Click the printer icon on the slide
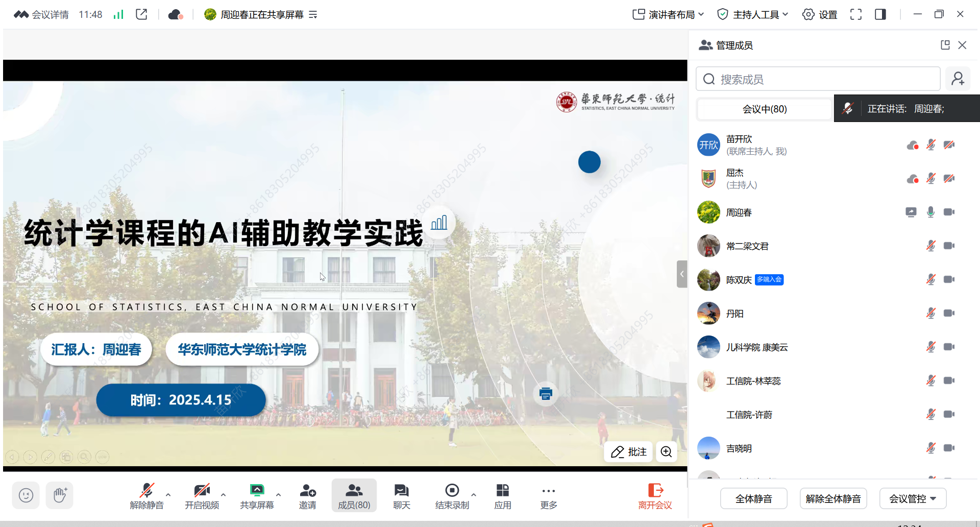The image size is (980, 527). [546, 394]
